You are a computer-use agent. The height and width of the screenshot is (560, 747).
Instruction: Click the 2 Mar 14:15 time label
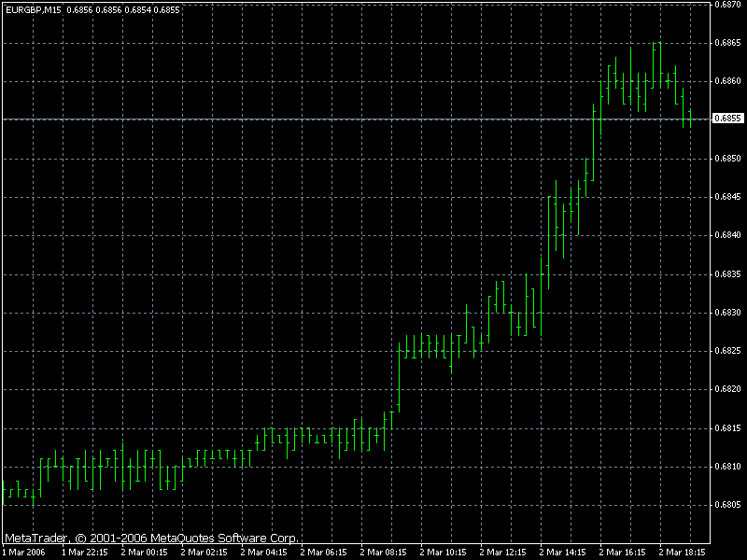pyautogui.click(x=563, y=553)
